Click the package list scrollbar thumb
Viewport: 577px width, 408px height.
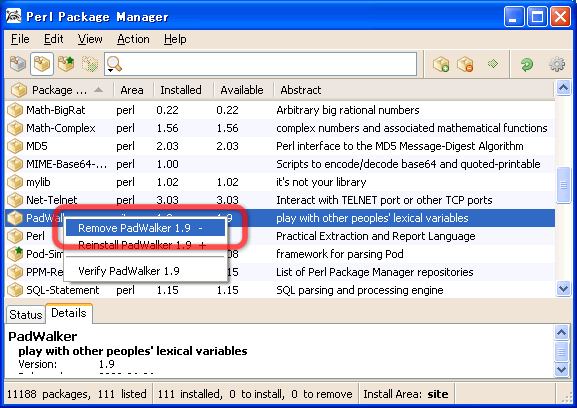pos(563,185)
